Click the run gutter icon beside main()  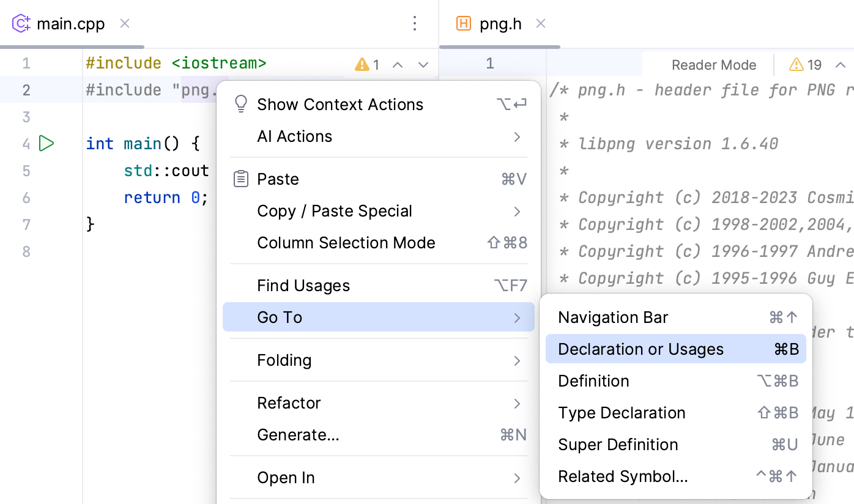(46, 144)
